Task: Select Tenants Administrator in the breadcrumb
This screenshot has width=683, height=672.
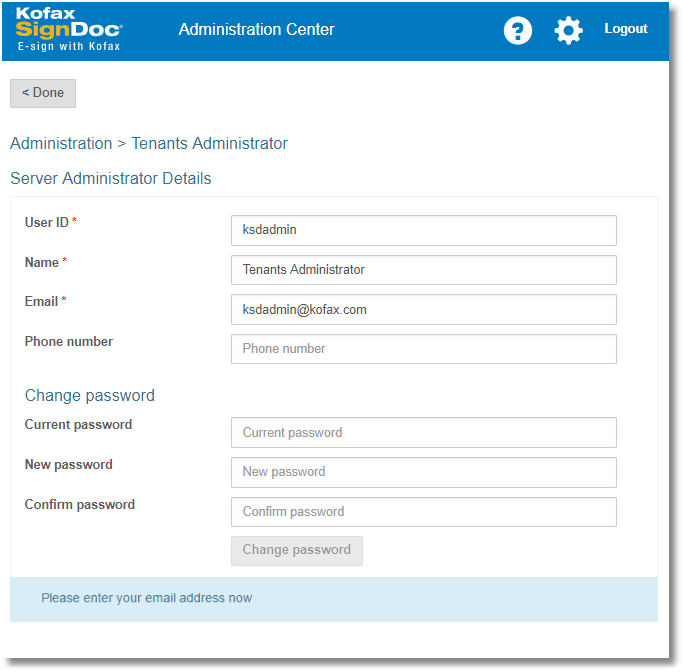Action: click(209, 143)
